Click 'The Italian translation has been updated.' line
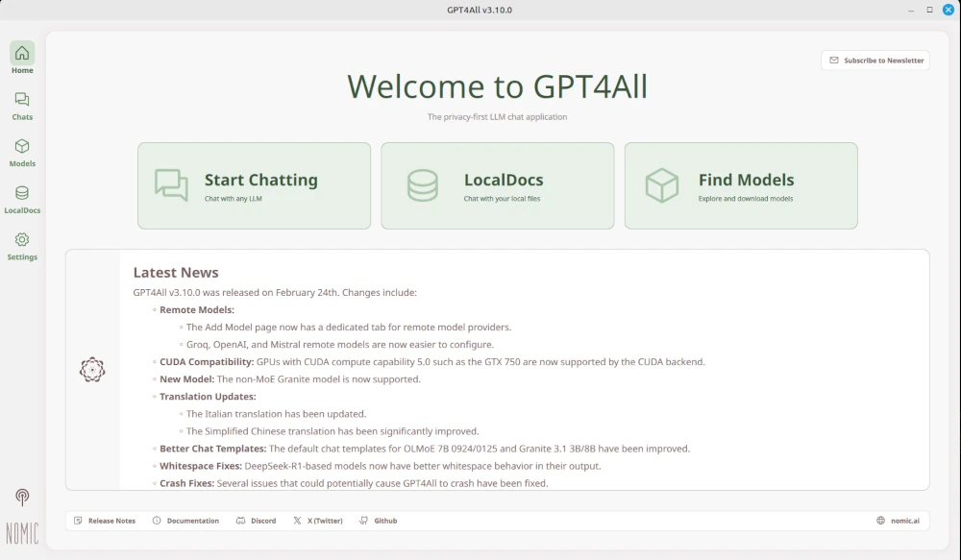 [x=276, y=414]
